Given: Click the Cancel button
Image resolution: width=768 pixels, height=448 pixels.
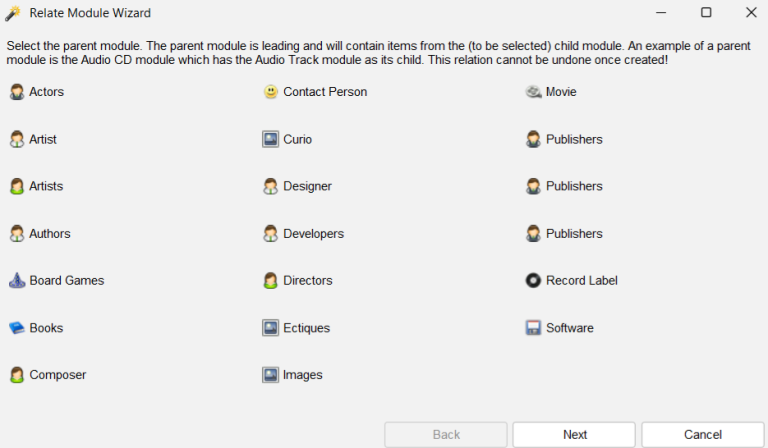Looking at the screenshot, I should (702, 435).
